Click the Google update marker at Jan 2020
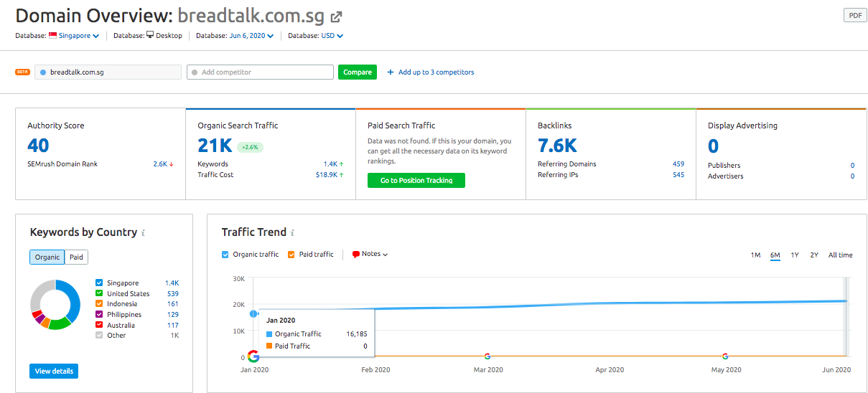 pyautogui.click(x=253, y=356)
